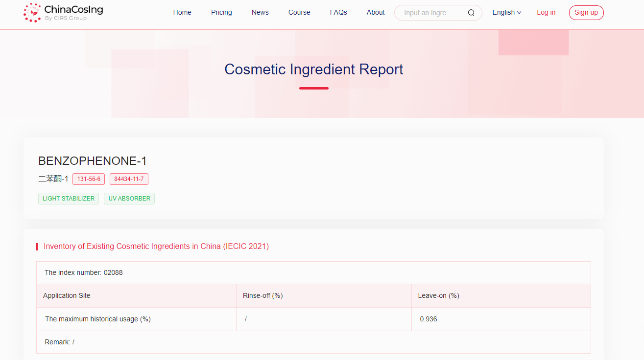Click the magnifying glass search icon
644x360 pixels.
point(471,13)
